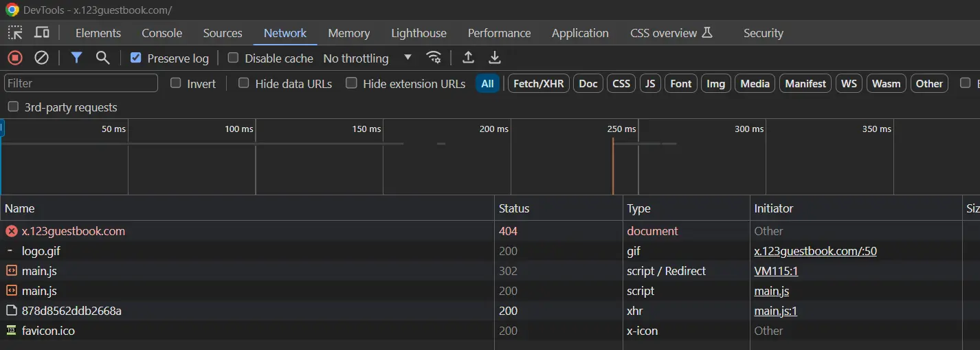This screenshot has height=350, width=980.
Task: Open main.js:1 initiator link
Action: (775, 311)
